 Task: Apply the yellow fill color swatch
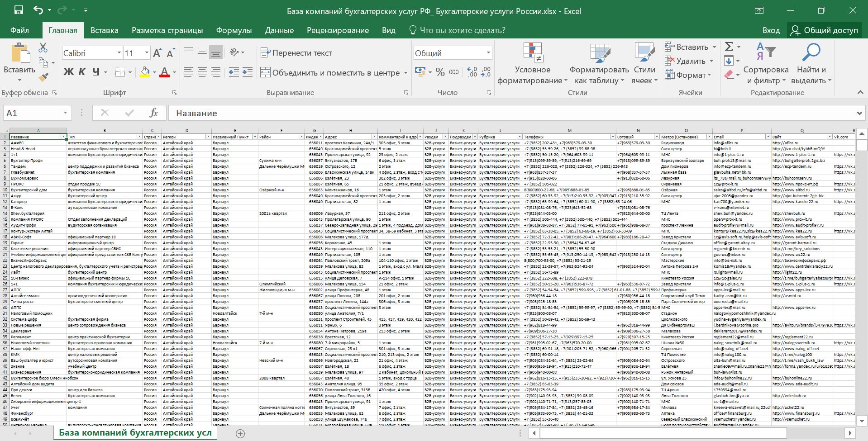coord(144,72)
